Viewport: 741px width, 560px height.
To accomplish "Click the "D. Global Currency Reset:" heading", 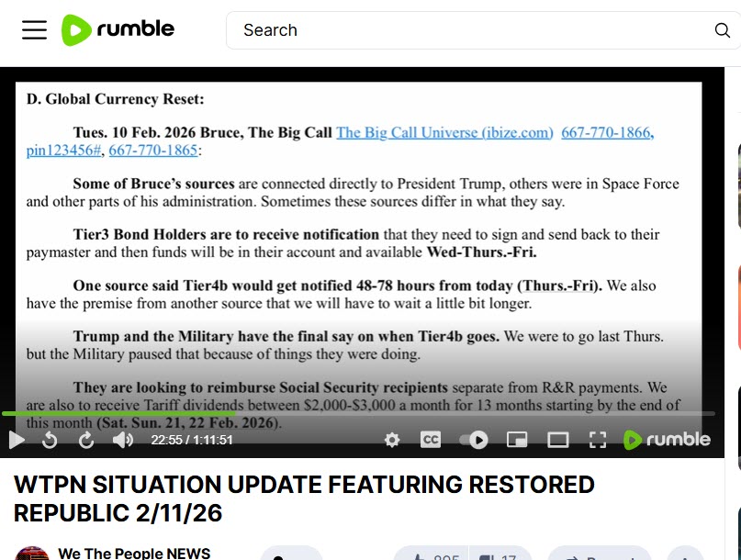I will pyautogui.click(x=116, y=99).
